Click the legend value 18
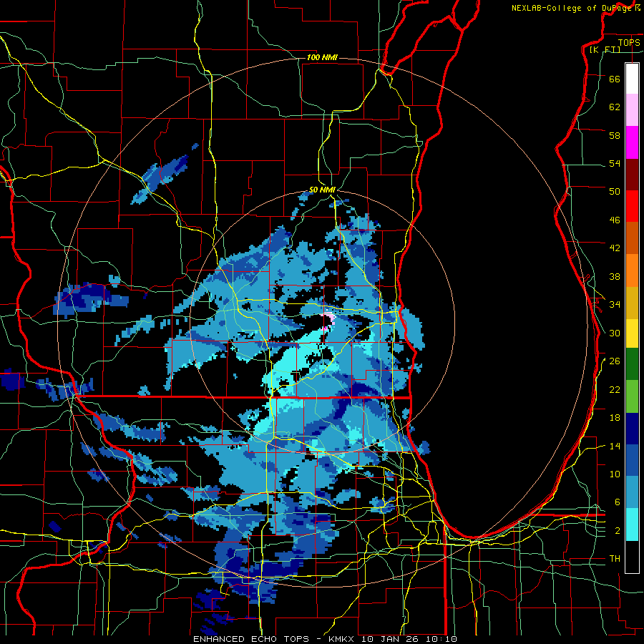Image resolution: width=644 pixels, height=644 pixels. 615,418
